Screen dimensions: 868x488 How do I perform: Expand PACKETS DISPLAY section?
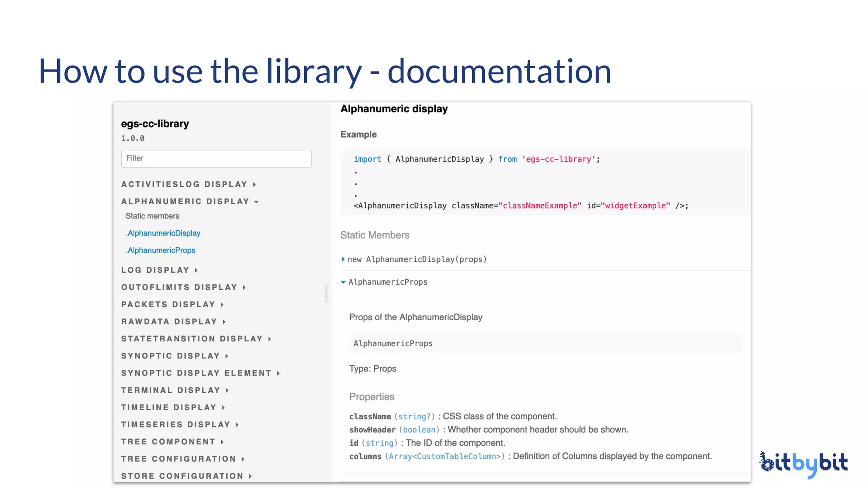[x=172, y=305]
